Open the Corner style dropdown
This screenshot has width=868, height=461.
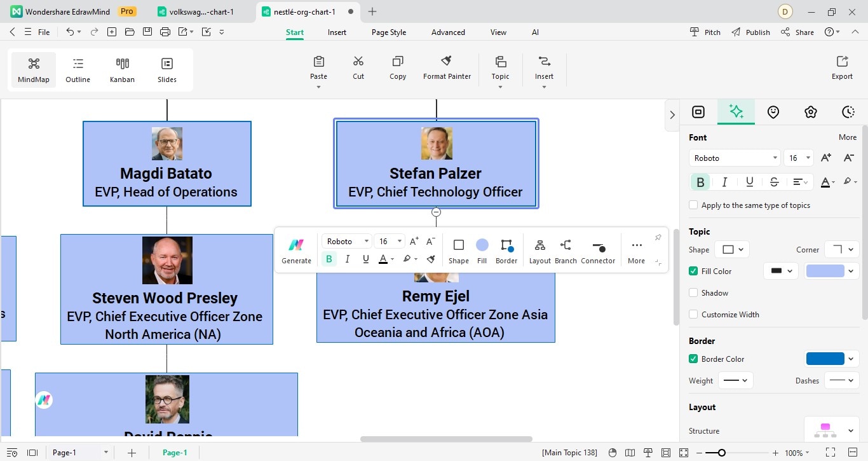[x=842, y=249]
